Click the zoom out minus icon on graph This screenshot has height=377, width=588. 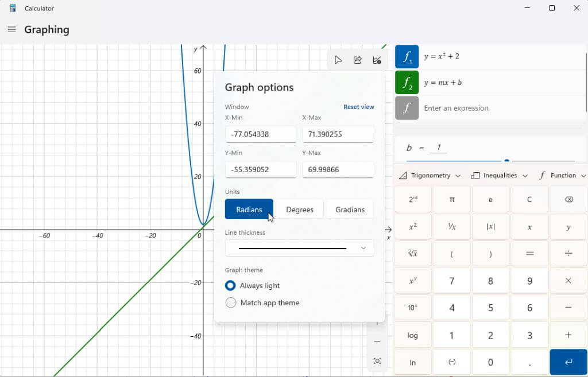(x=377, y=341)
